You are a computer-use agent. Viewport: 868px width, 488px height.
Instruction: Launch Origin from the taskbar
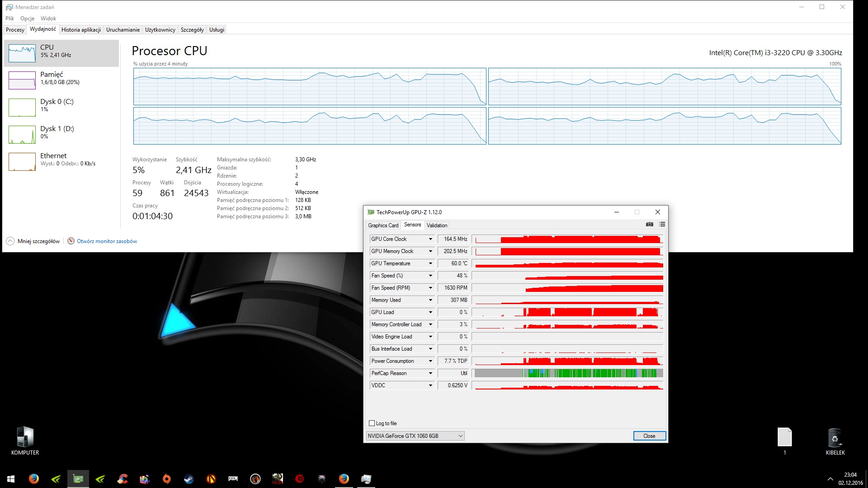[167, 479]
